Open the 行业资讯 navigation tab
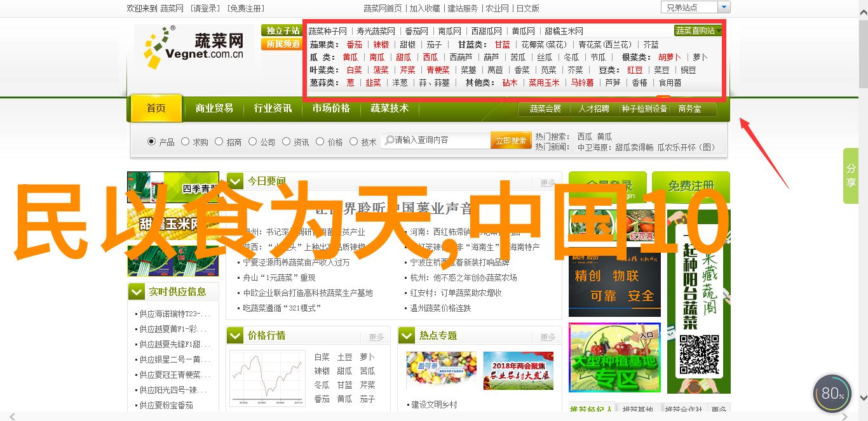This screenshot has height=421, width=868. [273, 109]
